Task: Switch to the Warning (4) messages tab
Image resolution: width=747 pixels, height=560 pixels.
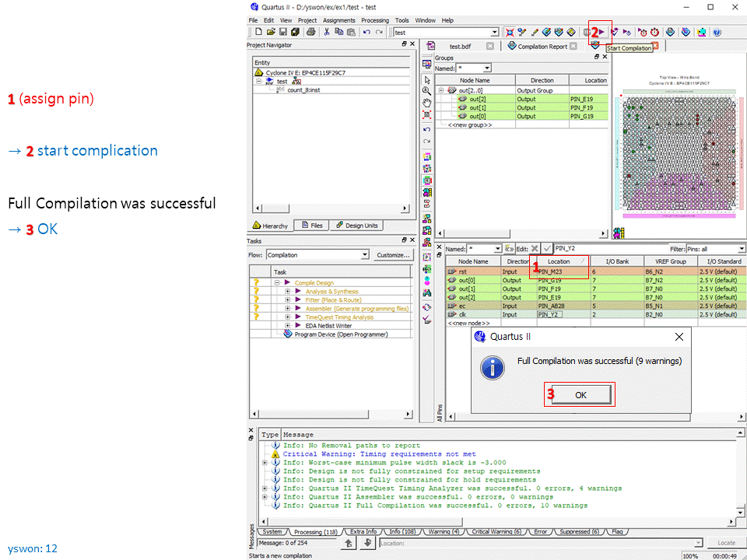Action: (x=444, y=531)
